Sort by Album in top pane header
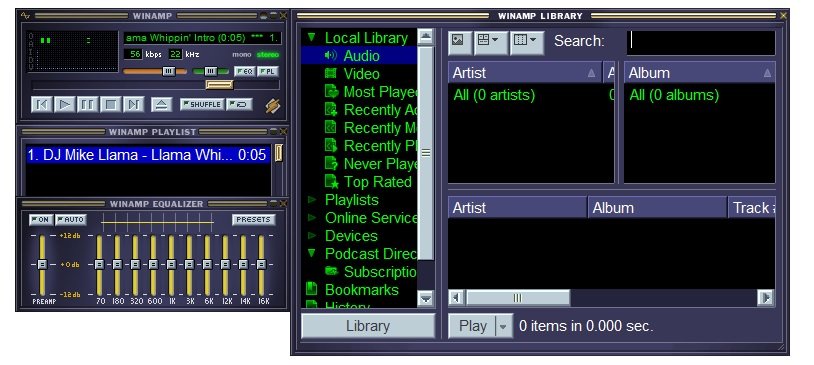Image resolution: width=814 pixels, height=365 pixels. pos(699,73)
